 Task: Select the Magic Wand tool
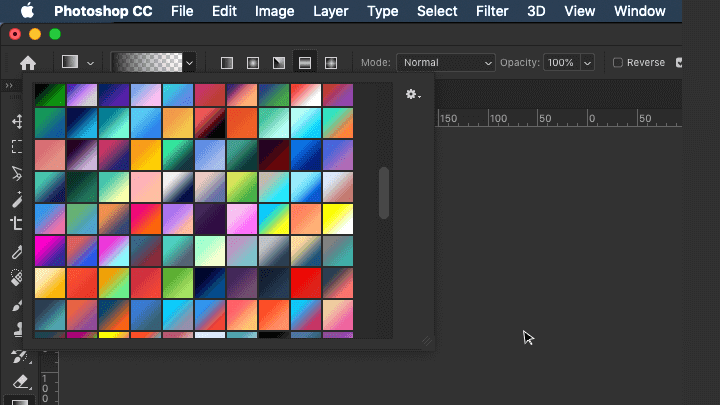(17, 199)
